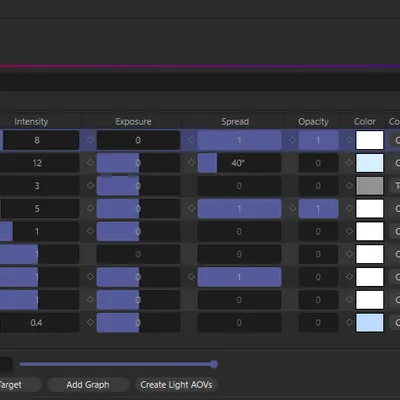Select Spread field in intensity 8 row
This screenshot has height=400, width=400.
point(239,140)
